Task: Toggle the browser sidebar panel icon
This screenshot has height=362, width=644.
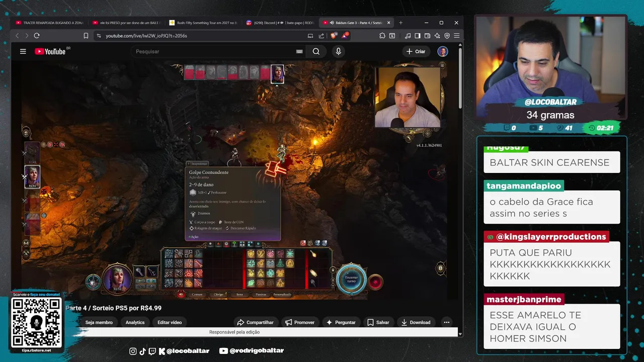Action: tap(418, 36)
